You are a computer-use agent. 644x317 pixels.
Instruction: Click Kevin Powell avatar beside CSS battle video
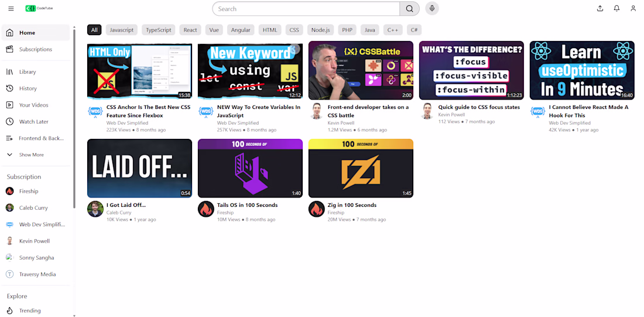pos(316,111)
